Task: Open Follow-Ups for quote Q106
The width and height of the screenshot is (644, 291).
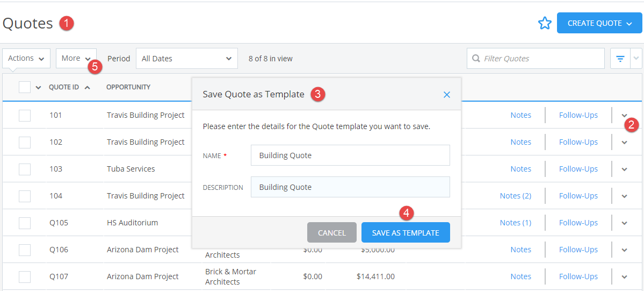Action: [x=578, y=250]
